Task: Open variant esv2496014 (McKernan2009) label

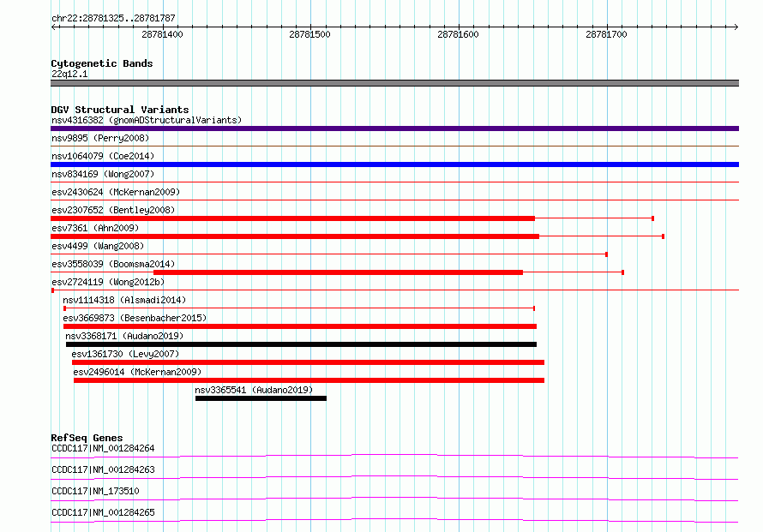Action: (138, 372)
